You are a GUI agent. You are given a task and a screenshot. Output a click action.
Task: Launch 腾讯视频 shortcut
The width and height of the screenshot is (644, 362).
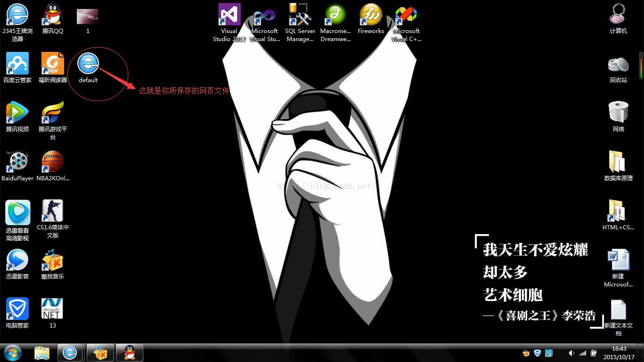coord(17,117)
